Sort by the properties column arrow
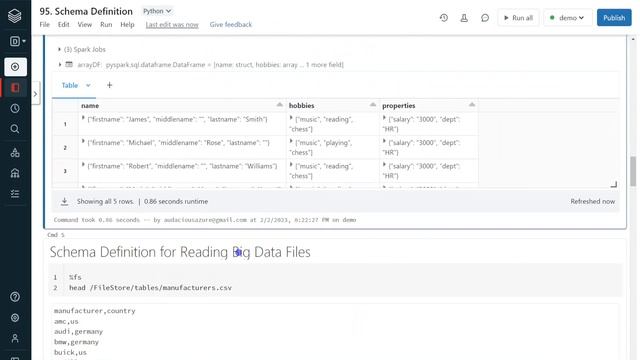The height and width of the screenshot is (360, 640). [472, 105]
